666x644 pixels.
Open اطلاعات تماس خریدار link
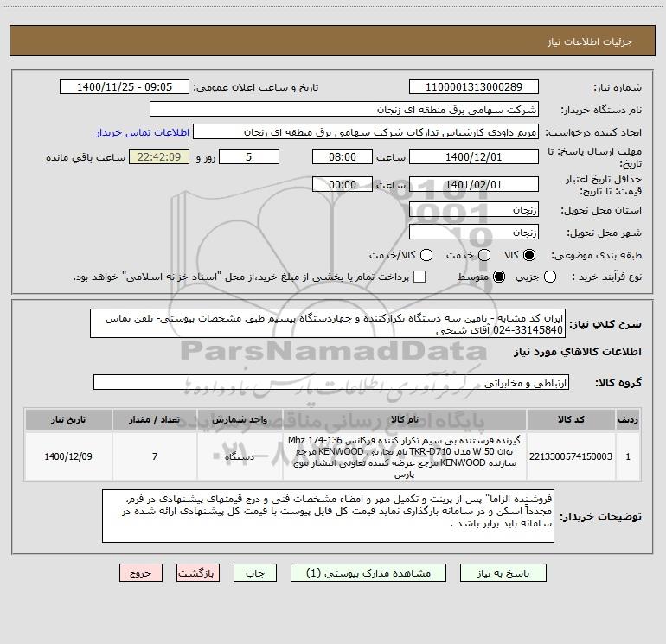pyautogui.click(x=143, y=132)
